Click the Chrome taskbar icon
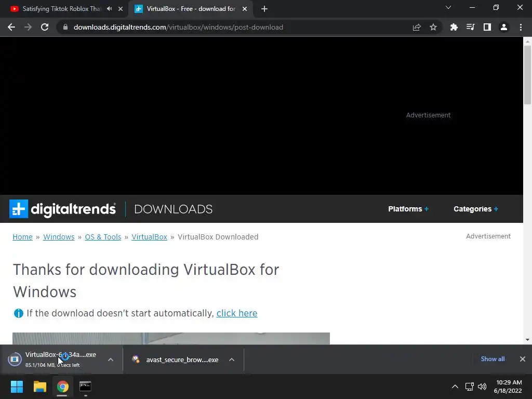The width and height of the screenshot is (532, 399). pos(62,387)
